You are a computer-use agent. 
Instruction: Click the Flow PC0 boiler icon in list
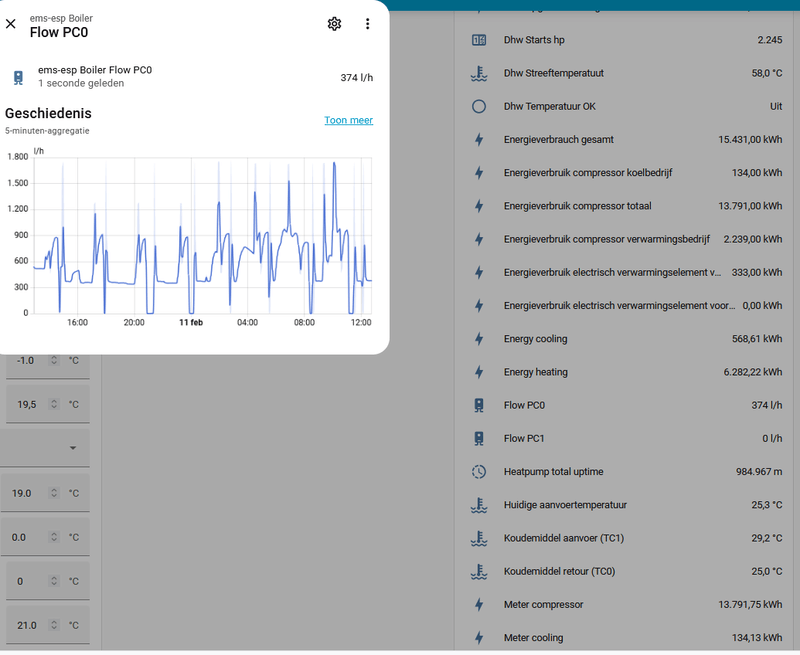(x=479, y=405)
